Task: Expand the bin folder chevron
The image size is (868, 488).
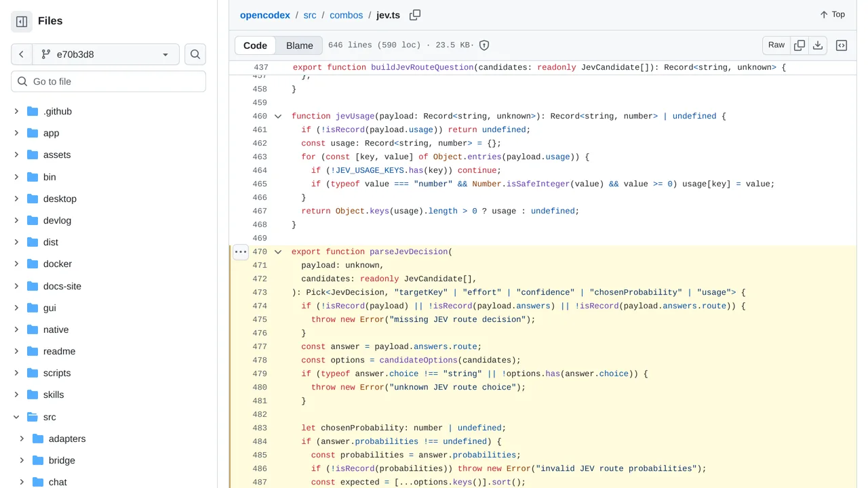Action: [16, 177]
